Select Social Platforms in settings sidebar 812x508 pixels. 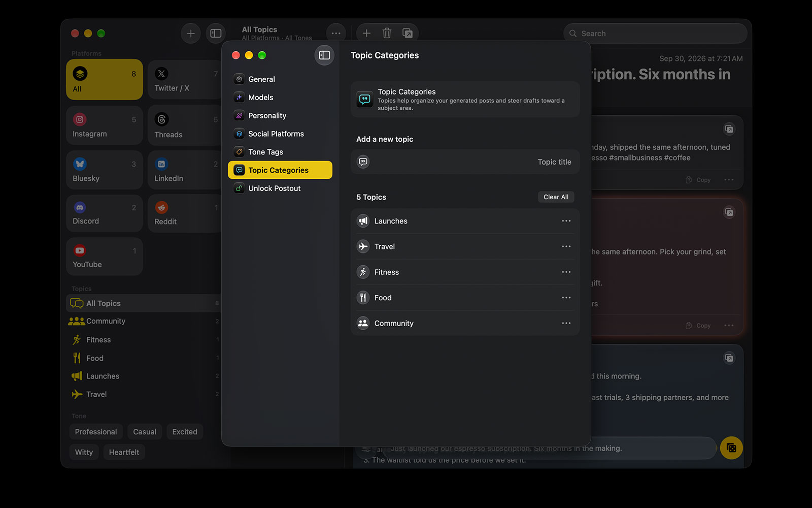coord(280,134)
